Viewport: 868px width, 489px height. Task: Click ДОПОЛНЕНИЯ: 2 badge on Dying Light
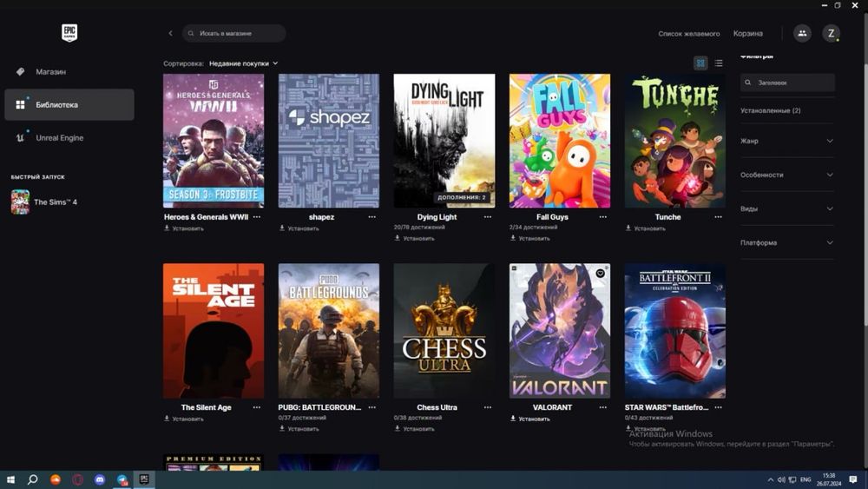[x=461, y=197]
